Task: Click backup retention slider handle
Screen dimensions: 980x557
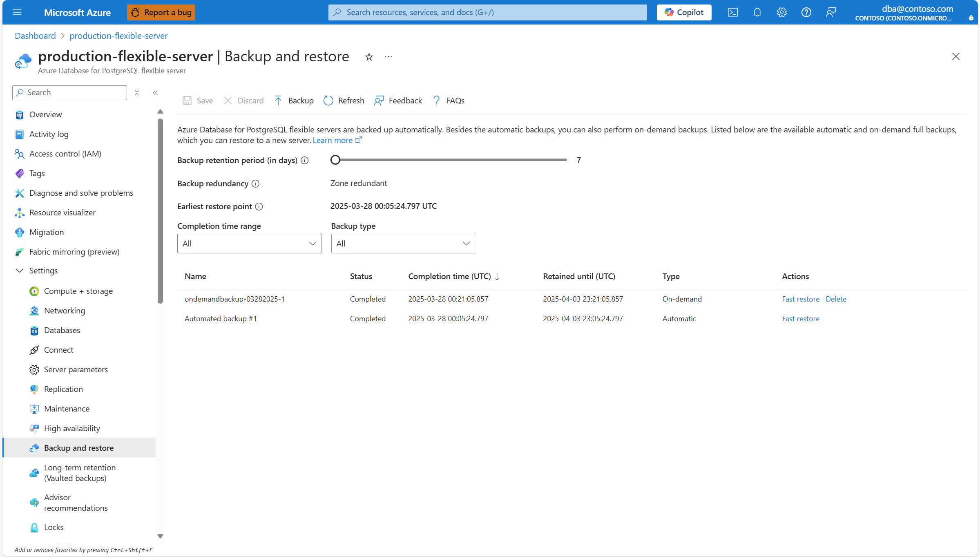Action: point(335,160)
